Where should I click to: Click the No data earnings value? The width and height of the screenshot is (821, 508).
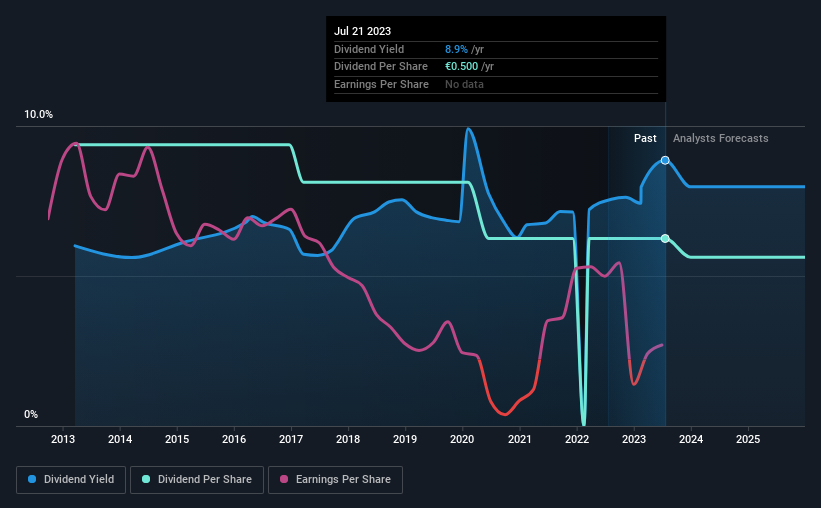464,84
